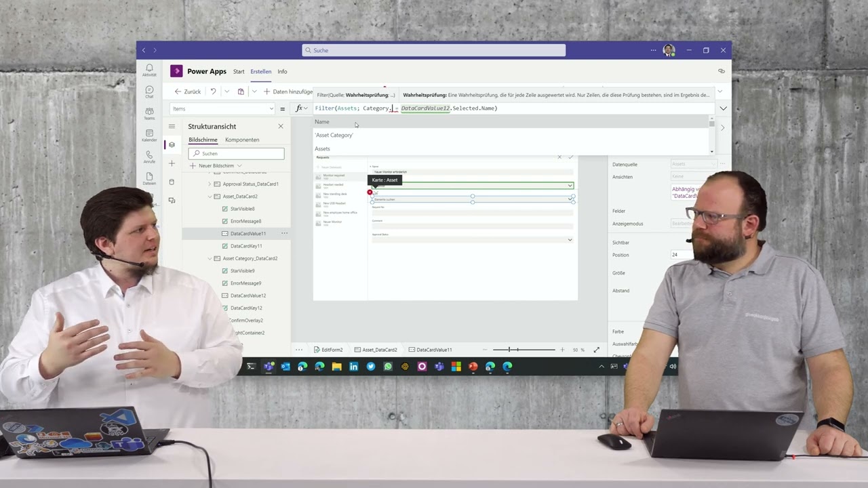Click the form cancel X icon on canvas
The image size is (868, 488).
pyautogui.click(x=559, y=157)
